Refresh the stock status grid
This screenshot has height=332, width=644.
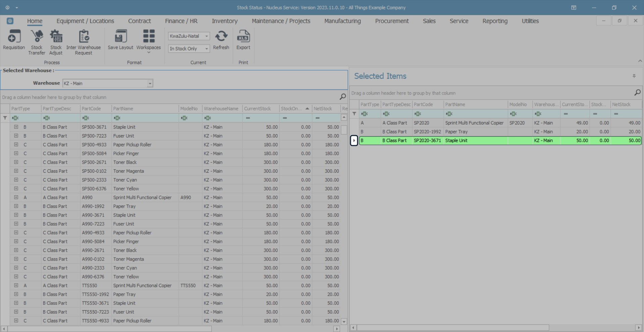[x=221, y=37]
